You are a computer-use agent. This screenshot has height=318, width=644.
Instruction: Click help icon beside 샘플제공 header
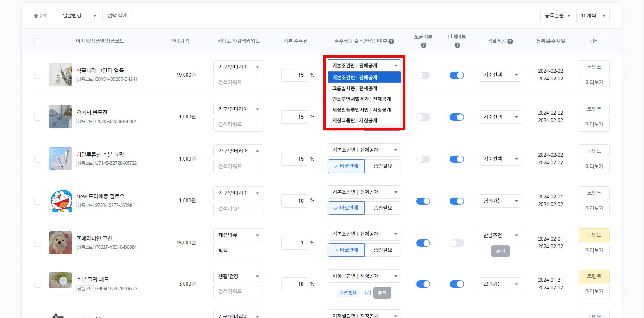pos(510,41)
